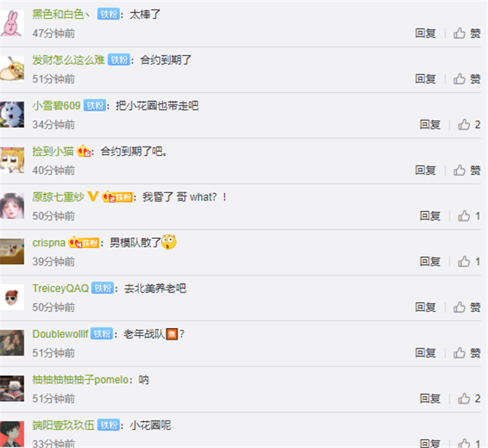The image size is (488, 448).
Task: Thumbs-up 柚柚柚柚柚子pomelo's comment
Action: (x=469, y=398)
